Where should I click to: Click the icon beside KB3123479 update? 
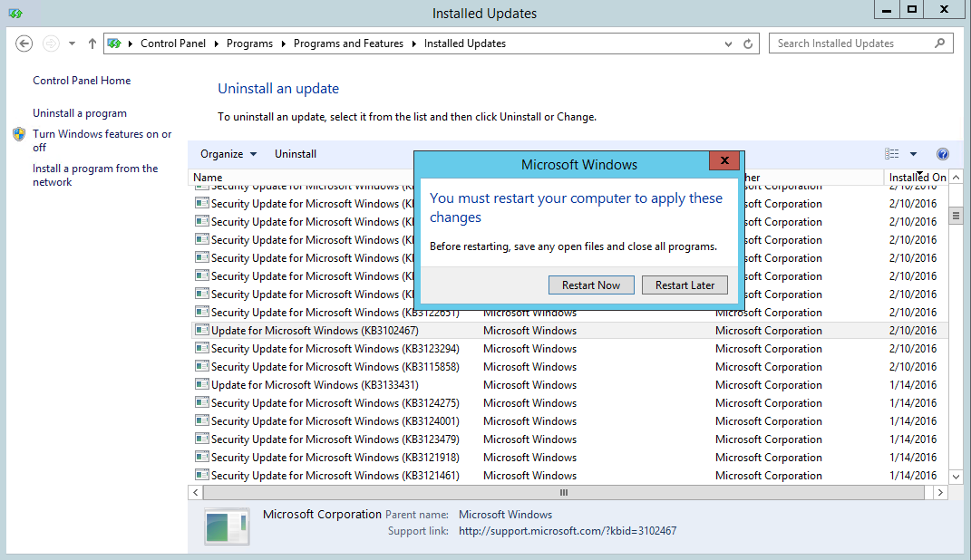202,439
